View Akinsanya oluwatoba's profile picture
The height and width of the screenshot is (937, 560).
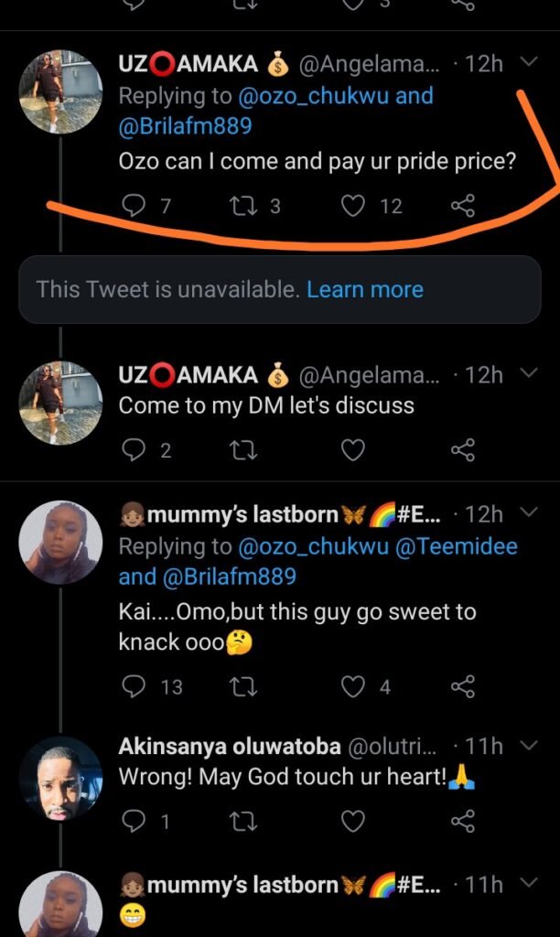pos(60,778)
